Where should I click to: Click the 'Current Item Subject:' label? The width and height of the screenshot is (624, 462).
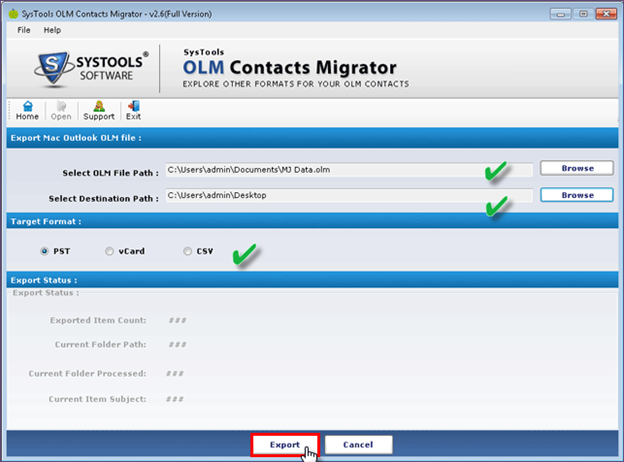coord(97,399)
